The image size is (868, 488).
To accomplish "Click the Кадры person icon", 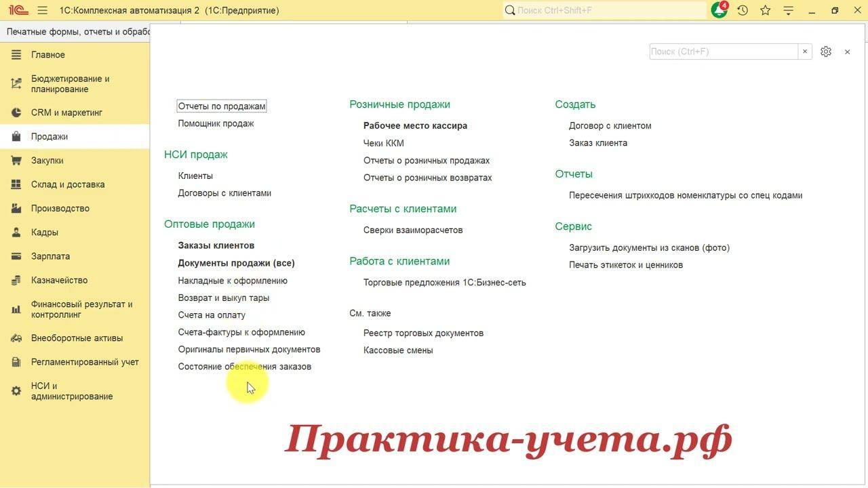I will click(x=16, y=232).
